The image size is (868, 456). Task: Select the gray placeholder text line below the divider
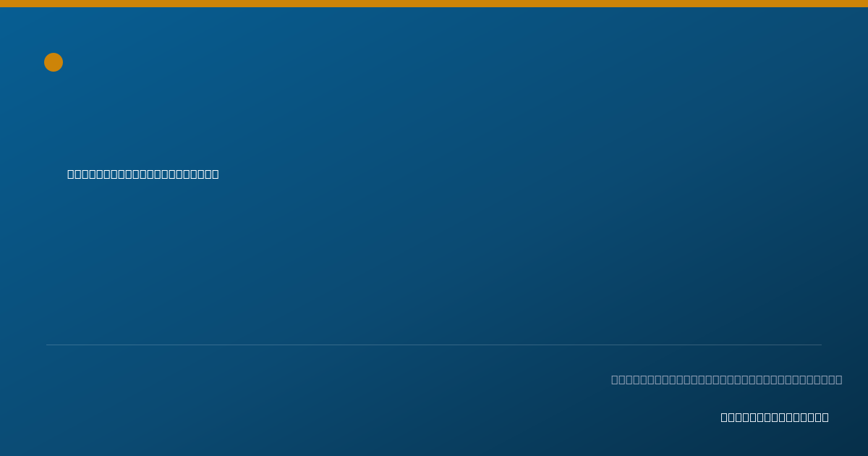(727, 379)
